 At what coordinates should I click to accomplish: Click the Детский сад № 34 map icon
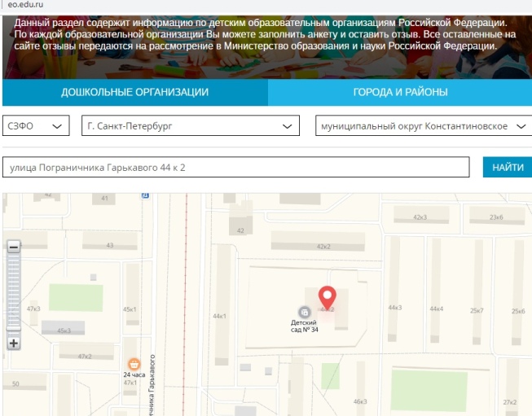tap(304, 311)
